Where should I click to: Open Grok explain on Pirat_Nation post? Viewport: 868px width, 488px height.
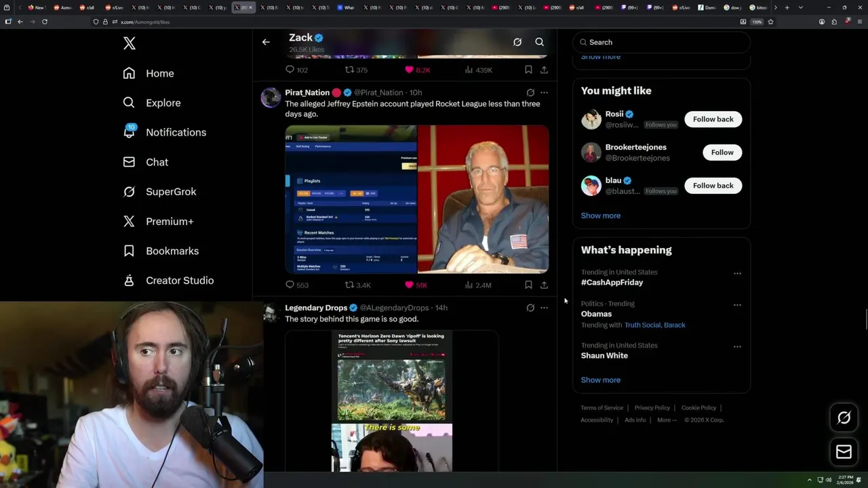530,93
